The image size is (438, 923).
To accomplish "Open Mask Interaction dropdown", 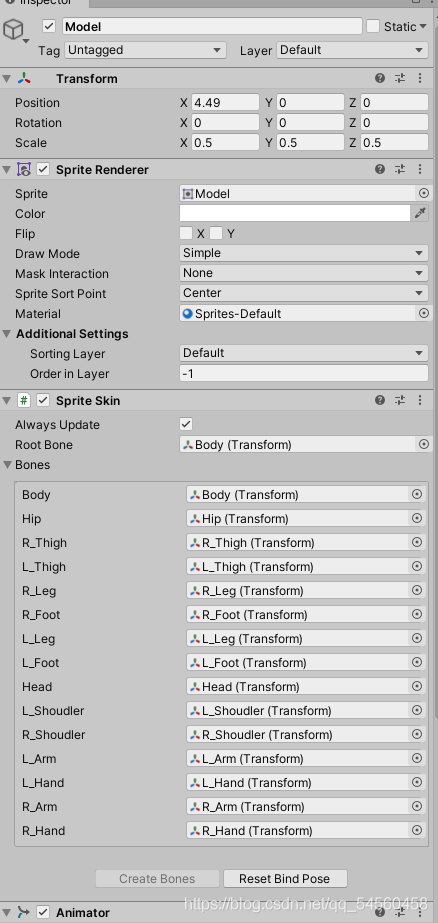I will [304, 273].
